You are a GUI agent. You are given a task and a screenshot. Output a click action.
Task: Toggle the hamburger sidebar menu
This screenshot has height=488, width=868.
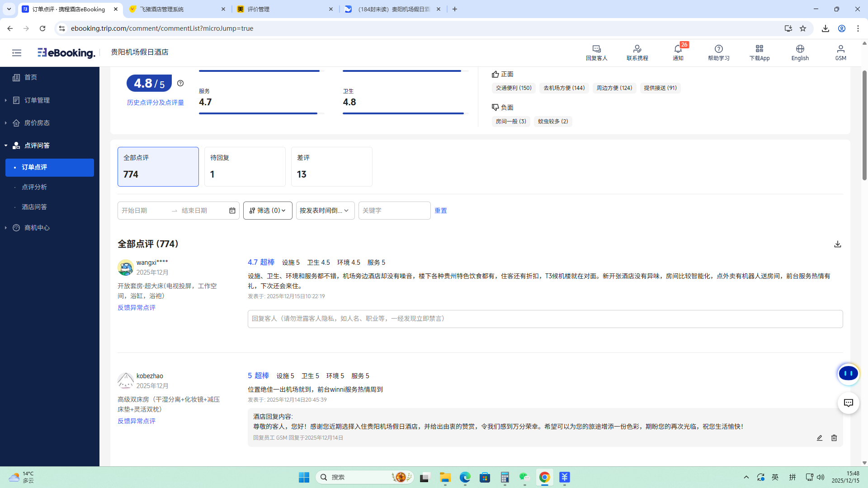(17, 53)
